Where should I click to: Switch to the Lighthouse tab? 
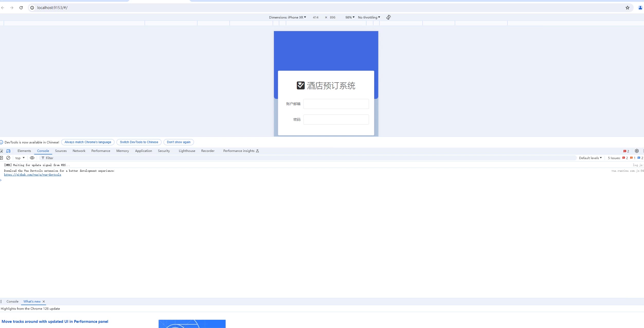click(187, 151)
